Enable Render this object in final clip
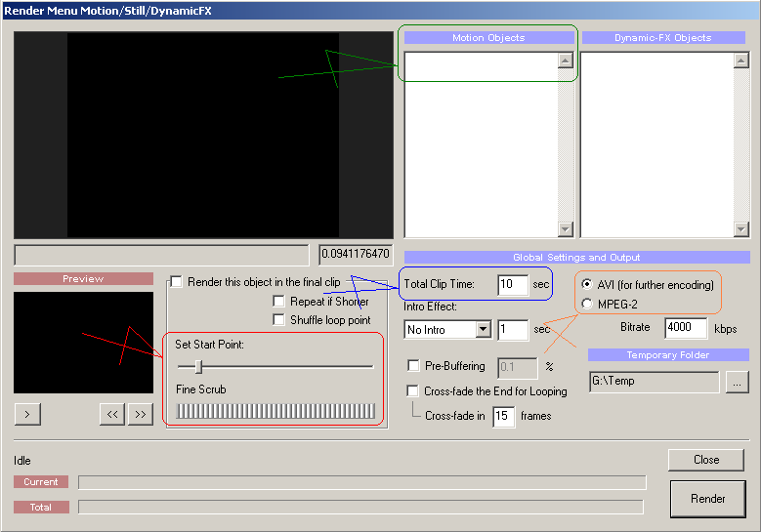Screen dimensions: 761x532 tap(177, 282)
